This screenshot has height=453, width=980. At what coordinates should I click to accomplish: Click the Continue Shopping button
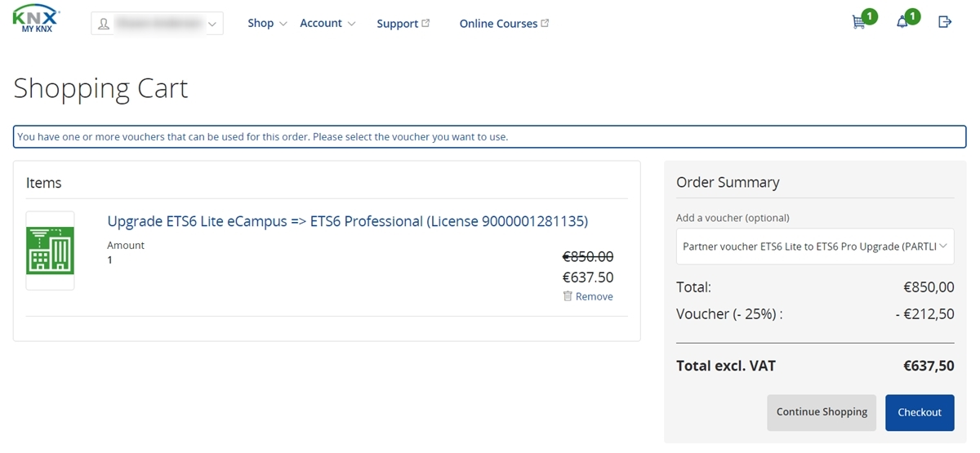(822, 412)
